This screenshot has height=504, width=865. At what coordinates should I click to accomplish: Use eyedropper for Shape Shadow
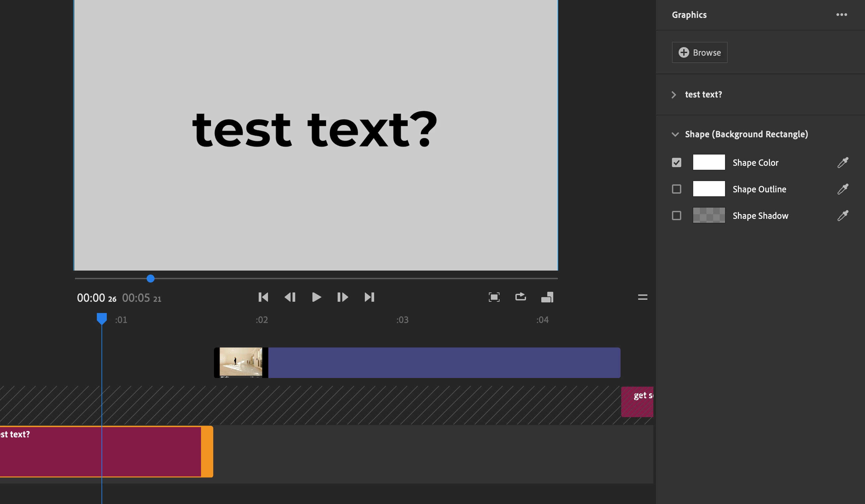pos(843,216)
